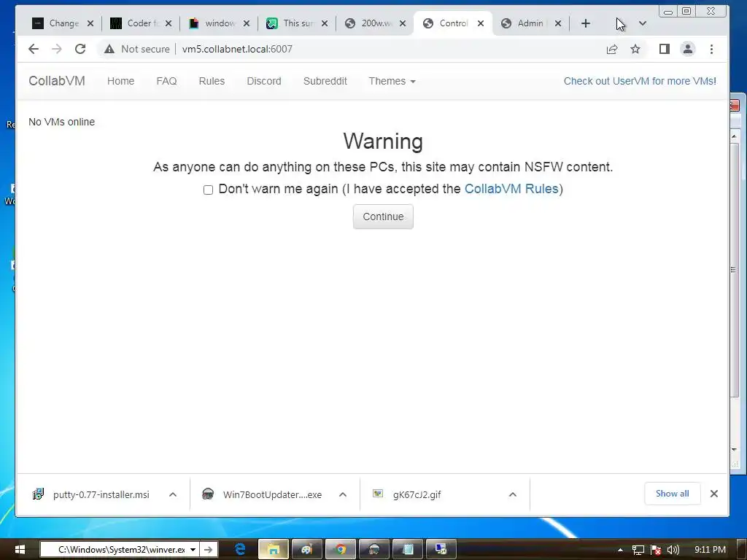Screen dimensions: 747x560
Task: Expand options for putty installer download
Action: click(x=173, y=494)
